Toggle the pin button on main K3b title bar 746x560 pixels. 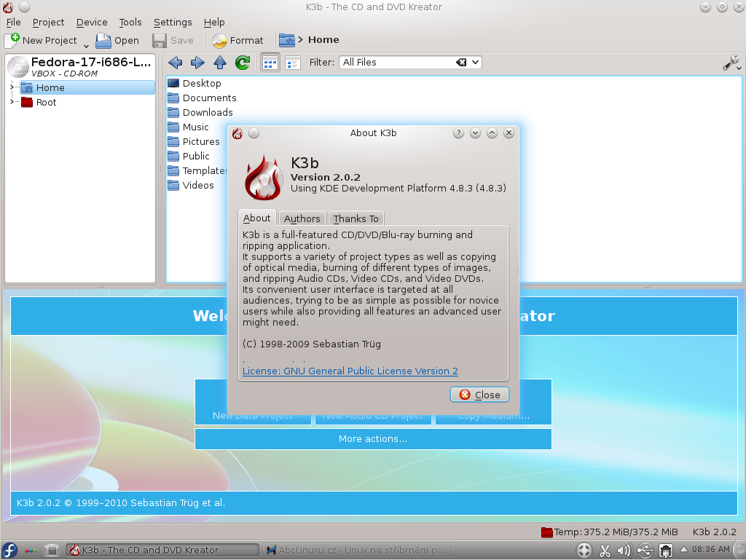click(25, 7)
